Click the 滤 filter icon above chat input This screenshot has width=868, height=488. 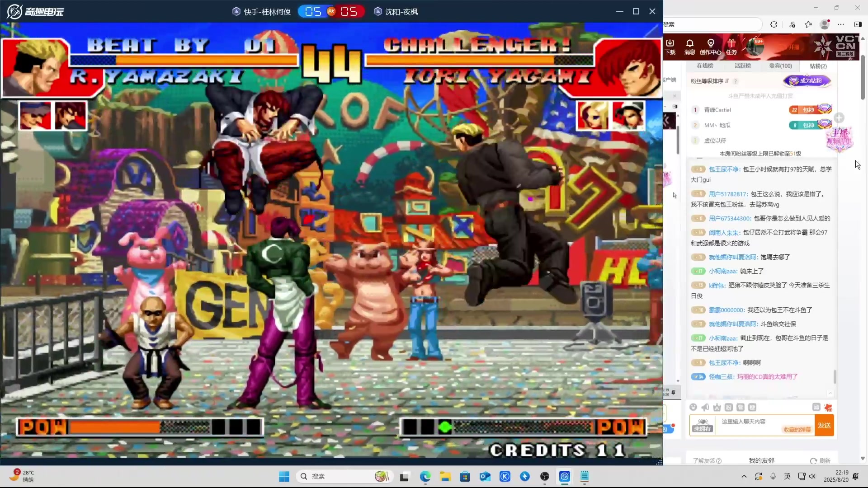(816, 407)
